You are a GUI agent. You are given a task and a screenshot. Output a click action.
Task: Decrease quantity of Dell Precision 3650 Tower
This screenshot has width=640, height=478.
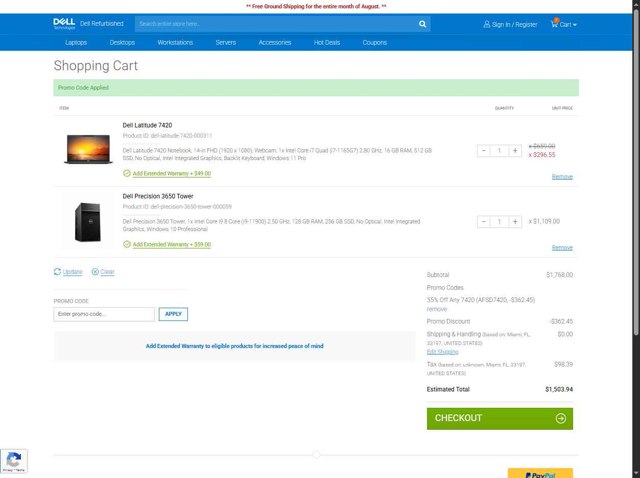[x=484, y=222]
